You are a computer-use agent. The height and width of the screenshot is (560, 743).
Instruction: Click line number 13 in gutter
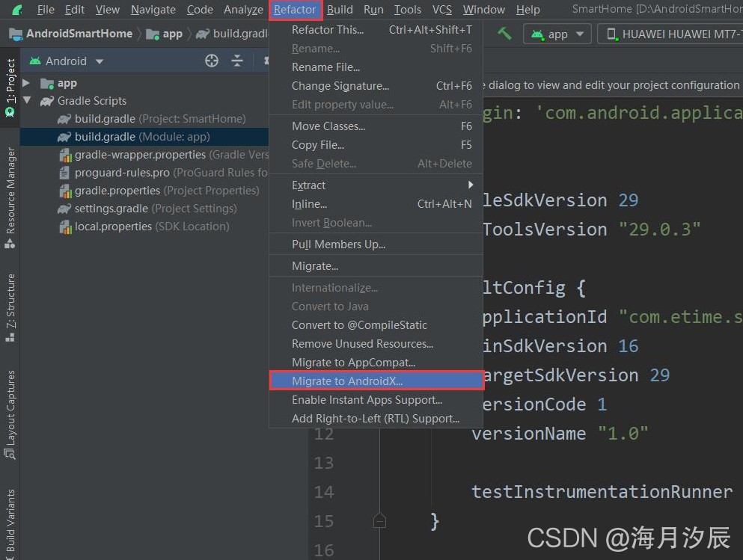click(x=324, y=463)
